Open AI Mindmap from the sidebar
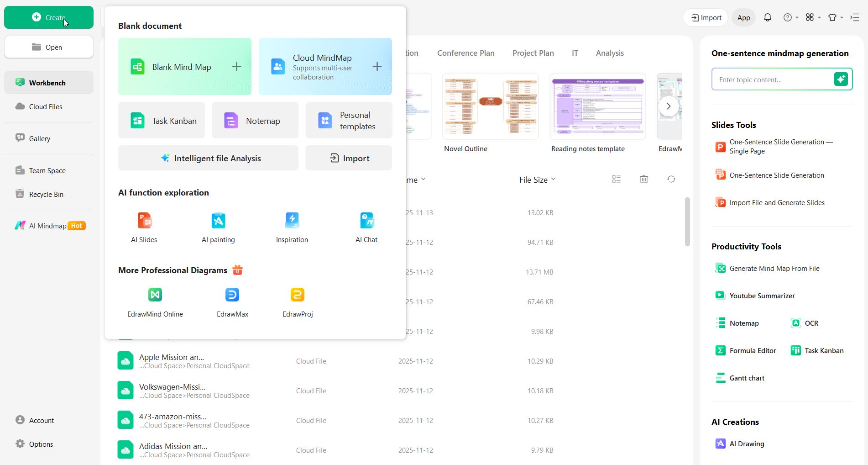Screen dimensions: 868x465 pyautogui.click(x=48, y=225)
